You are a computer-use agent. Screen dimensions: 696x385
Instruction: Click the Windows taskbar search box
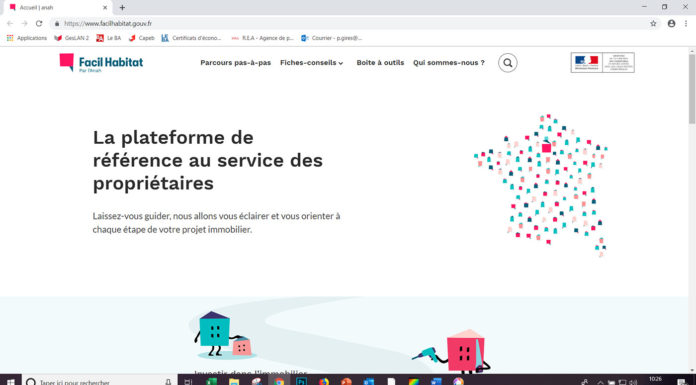coord(99,381)
